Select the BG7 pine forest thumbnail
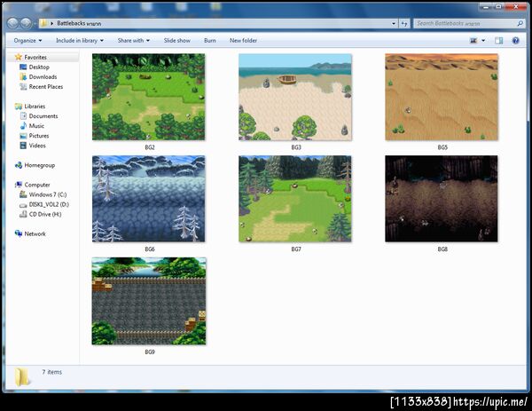Screen dimensions: 532x411 tap(295, 199)
